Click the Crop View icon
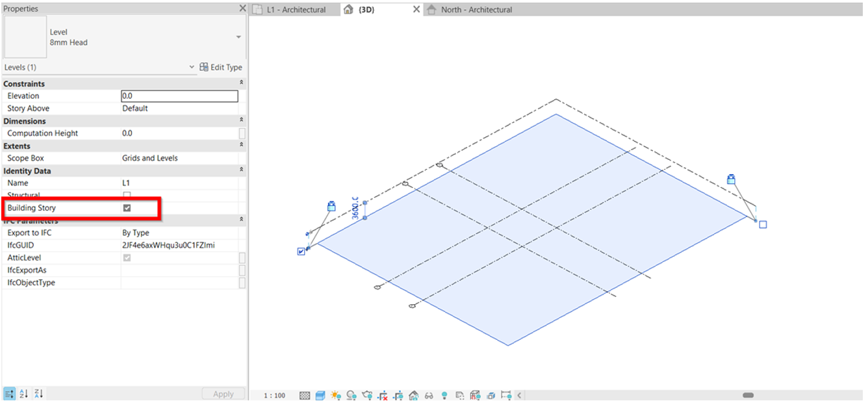This screenshot has width=868, height=401. tap(383, 395)
